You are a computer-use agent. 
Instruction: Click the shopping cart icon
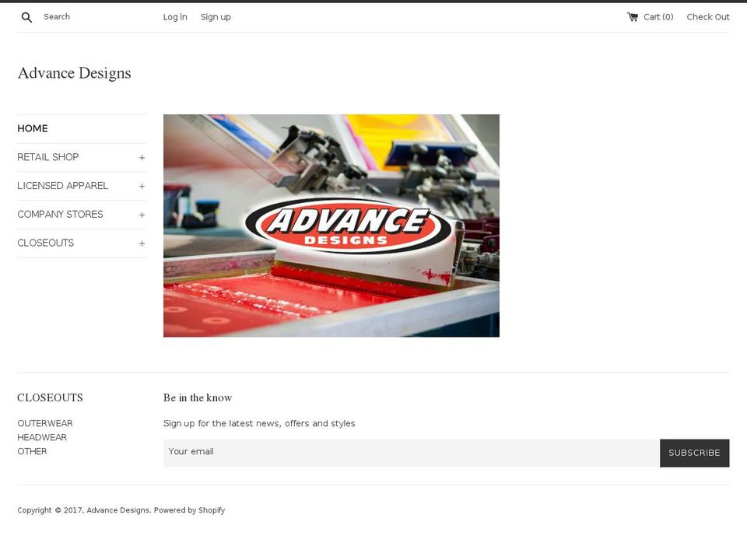point(632,17)
